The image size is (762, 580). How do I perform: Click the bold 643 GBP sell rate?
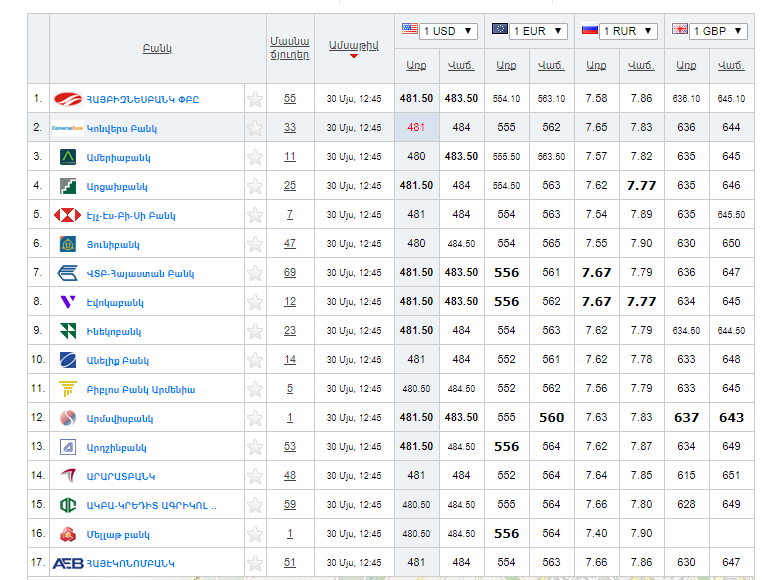(731, 418)
